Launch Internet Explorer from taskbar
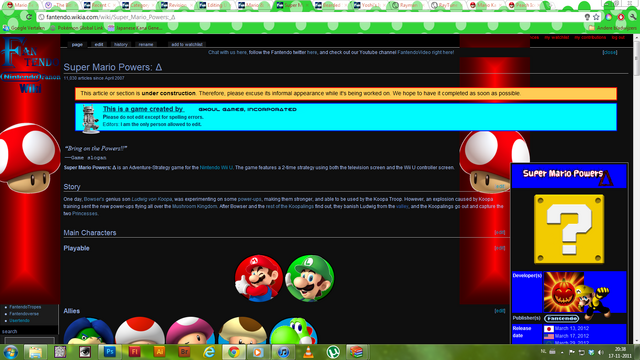 [x=209, y=352]
